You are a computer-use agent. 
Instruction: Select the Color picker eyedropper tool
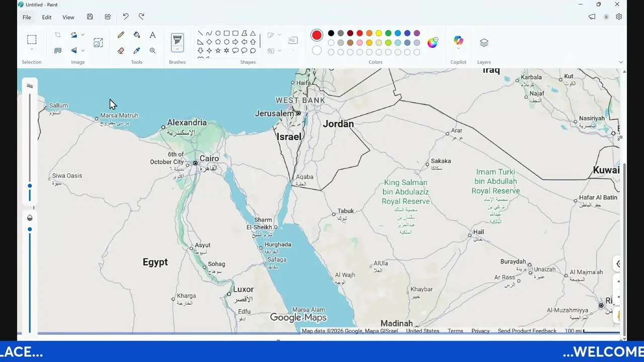click(x=136, y=51)
